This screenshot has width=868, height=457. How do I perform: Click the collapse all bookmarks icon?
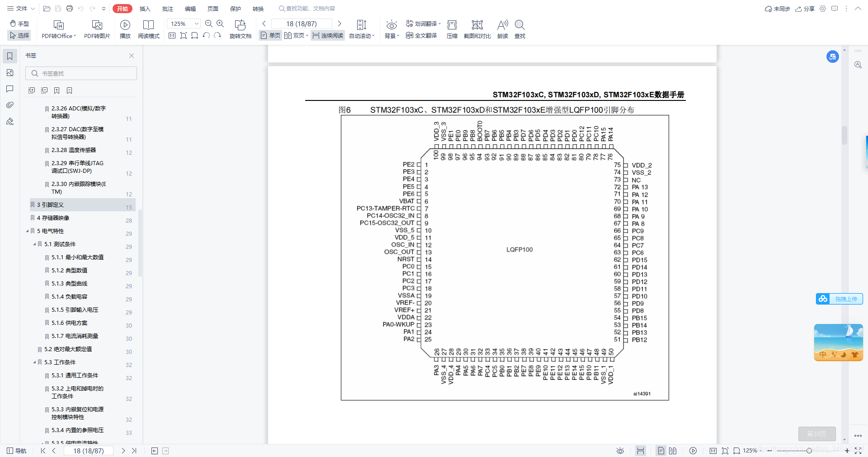(44, 90)
